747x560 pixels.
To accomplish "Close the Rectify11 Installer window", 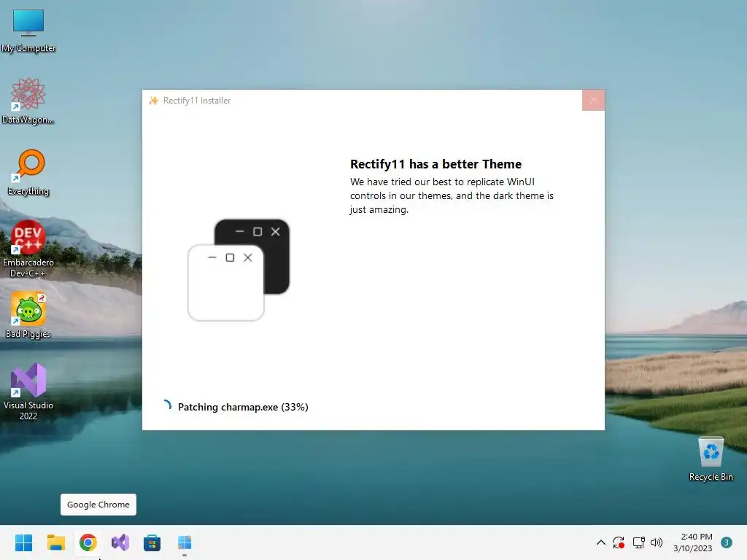I will point(593,100).
